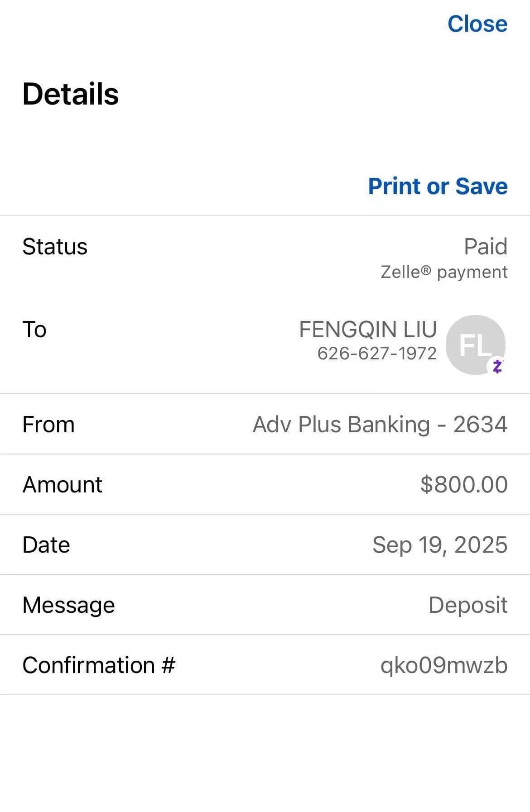Click the Paid status value

point(485,247)
